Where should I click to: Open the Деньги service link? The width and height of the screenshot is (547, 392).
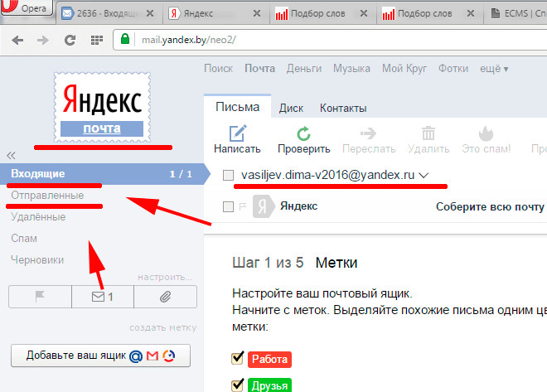(x=304, y=68)
